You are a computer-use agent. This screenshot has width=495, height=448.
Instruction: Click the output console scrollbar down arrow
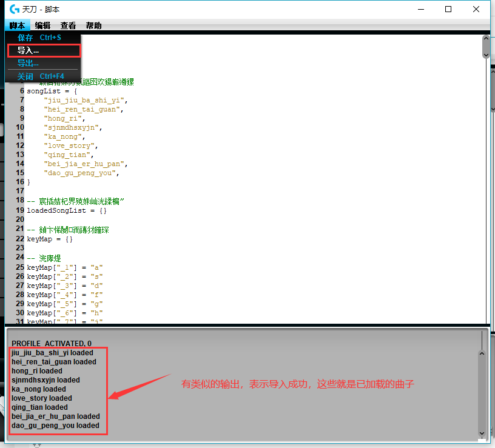482,433
